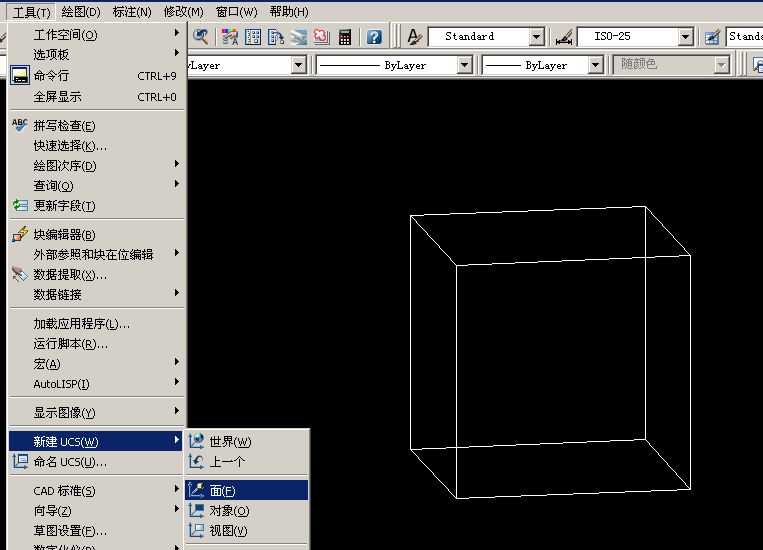Expand the 数据链接 submenu
Viewport: 763px width, 550px height.
click(x=97, y=294)
